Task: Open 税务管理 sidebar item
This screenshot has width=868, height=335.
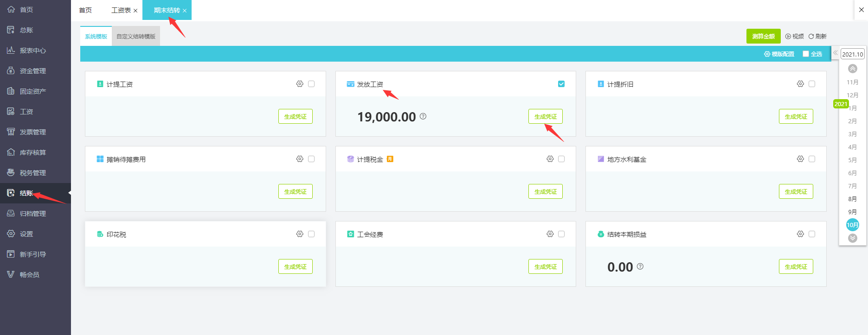Action: tap(32, 173)
